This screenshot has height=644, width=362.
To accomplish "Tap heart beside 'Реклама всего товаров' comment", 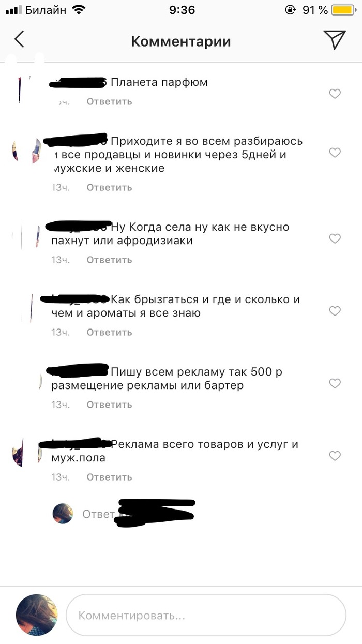I will pos(335,456).
